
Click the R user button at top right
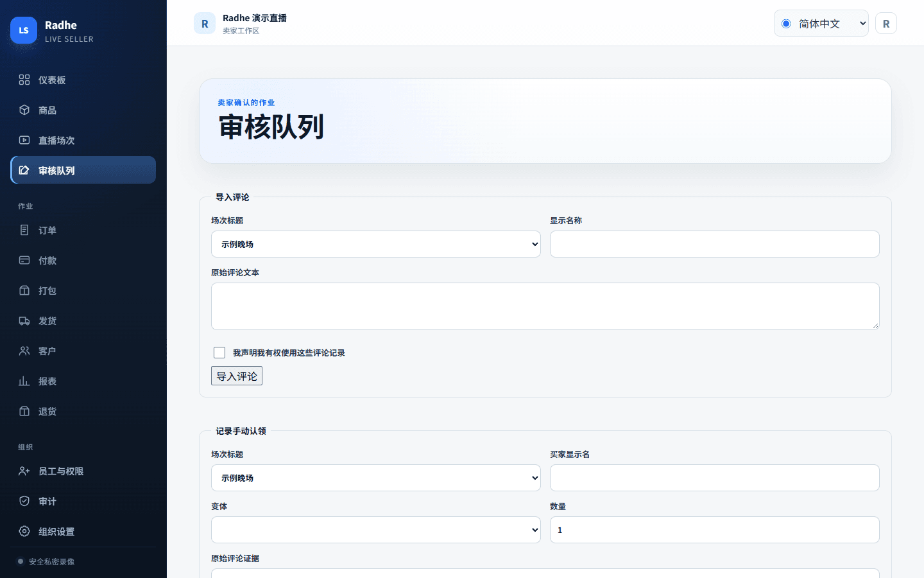886,23
